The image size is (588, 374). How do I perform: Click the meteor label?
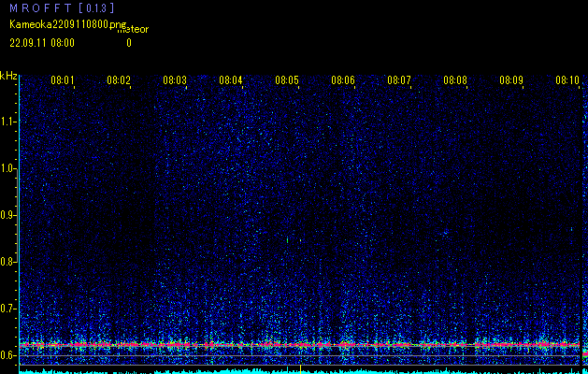[133, 30]
